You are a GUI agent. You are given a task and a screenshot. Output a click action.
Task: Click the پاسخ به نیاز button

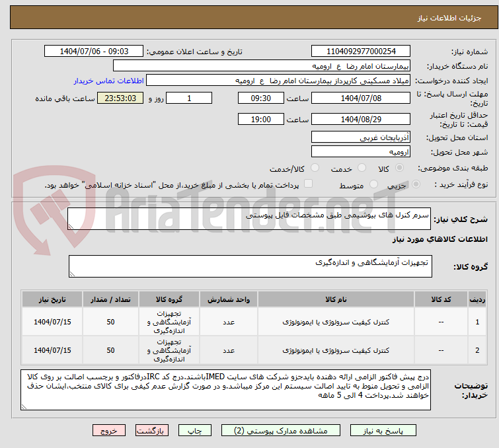pyautogui.click(x=383, y=431)
